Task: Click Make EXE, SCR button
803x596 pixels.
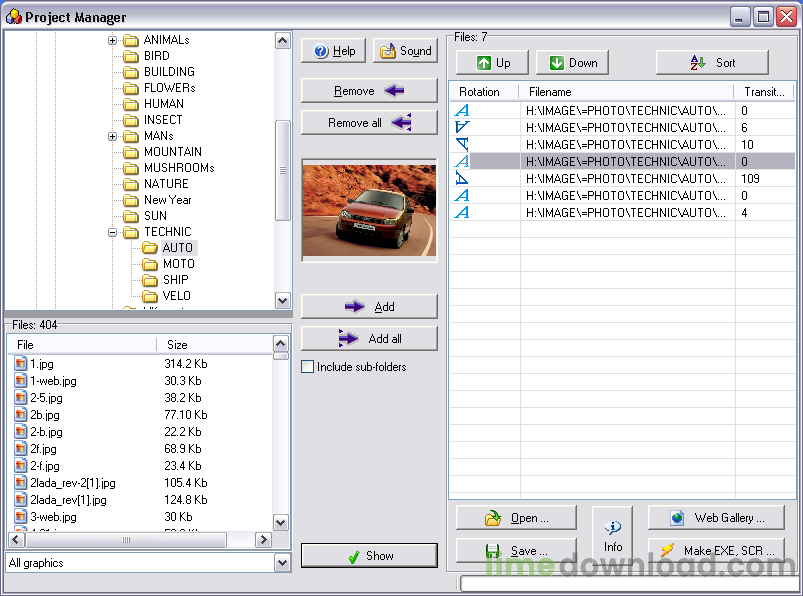Action: tap(716, 551)
